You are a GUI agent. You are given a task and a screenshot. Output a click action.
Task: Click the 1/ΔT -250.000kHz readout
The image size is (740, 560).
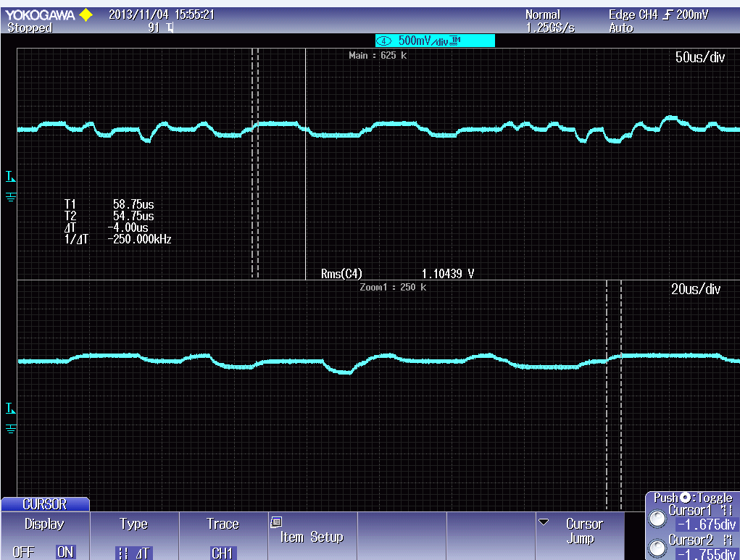(x=117, y=239)
